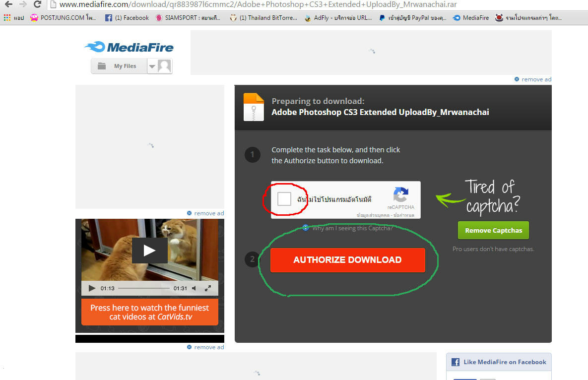Mute the cat video with the speaker icon
588x380 pixels.
click(x=194, y=288)
